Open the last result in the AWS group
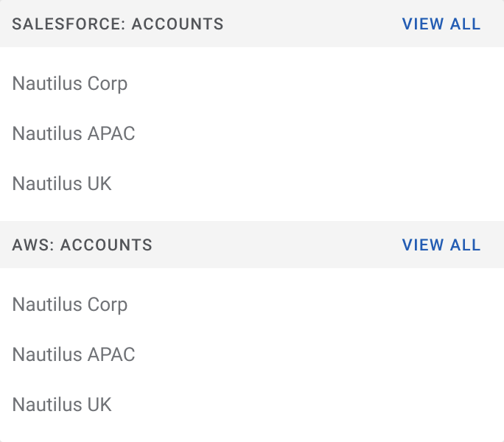Image resolution: width=504 pixels, height=442 pixels. tap(62, 404)
